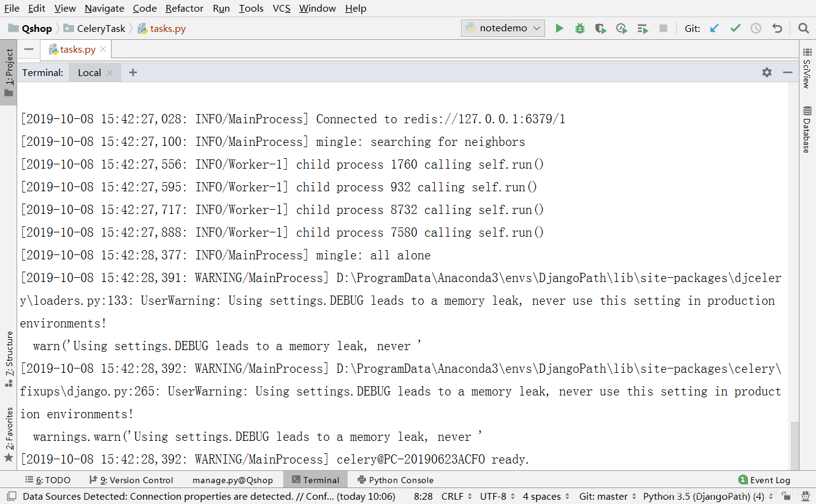Open the Edit menu
This screenshot has width=816, height=504.
point(37,8)
